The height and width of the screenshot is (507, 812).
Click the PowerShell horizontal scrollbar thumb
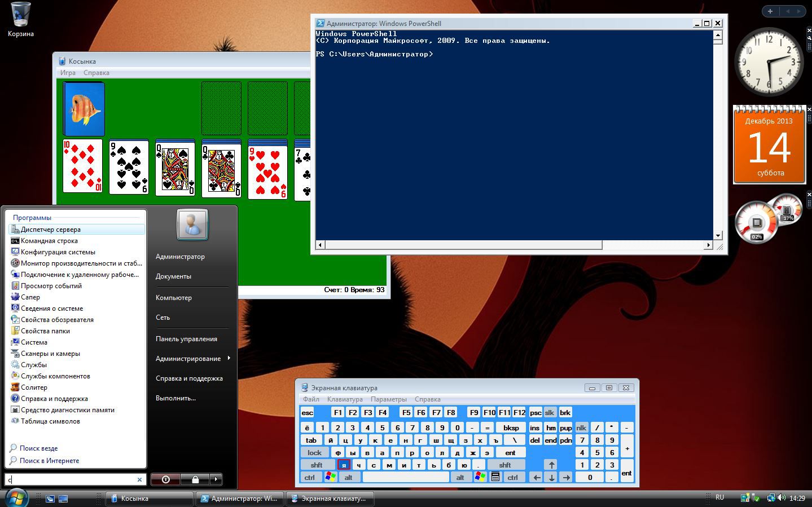click(463, 245)
